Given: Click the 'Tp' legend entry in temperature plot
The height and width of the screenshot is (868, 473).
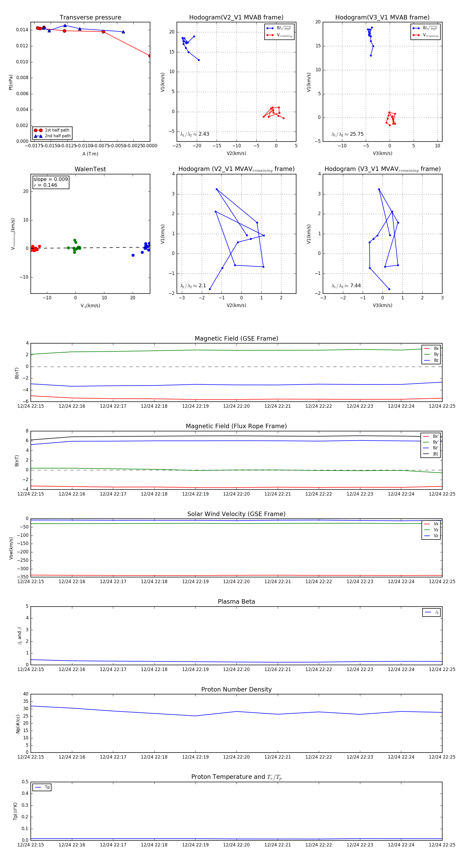Looking at the screenshot, I should [x=42, y=788].
